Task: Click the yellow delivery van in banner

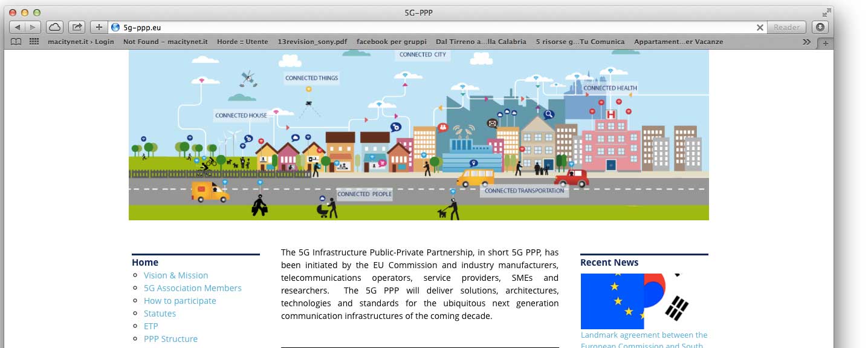Action: (x=210, y=192)
